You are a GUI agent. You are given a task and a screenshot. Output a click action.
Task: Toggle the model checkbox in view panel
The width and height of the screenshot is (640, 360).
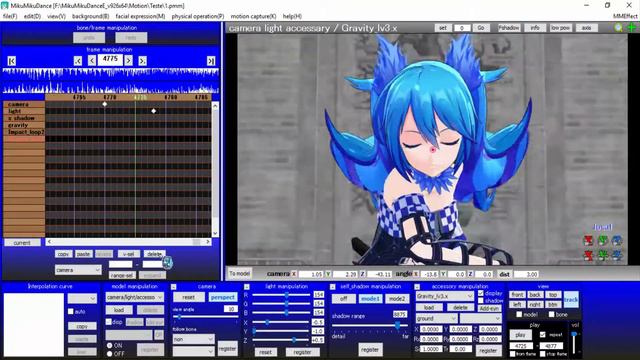[x=519, y=314]
